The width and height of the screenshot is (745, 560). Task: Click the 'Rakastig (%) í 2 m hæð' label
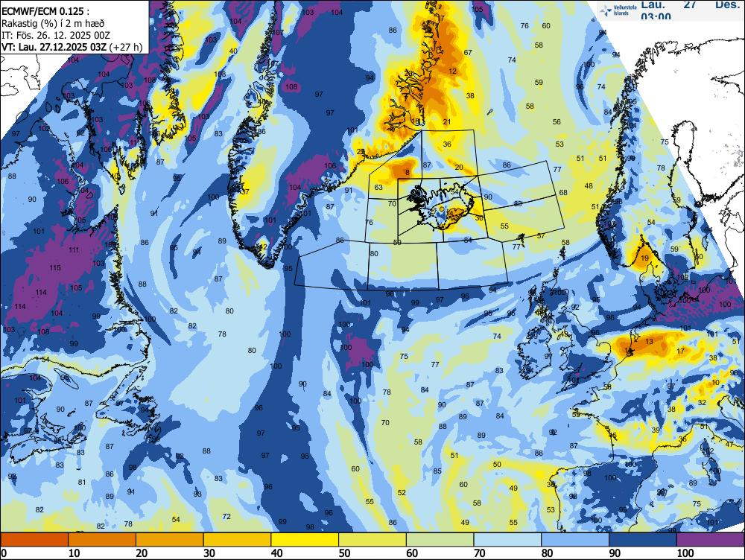53,23
